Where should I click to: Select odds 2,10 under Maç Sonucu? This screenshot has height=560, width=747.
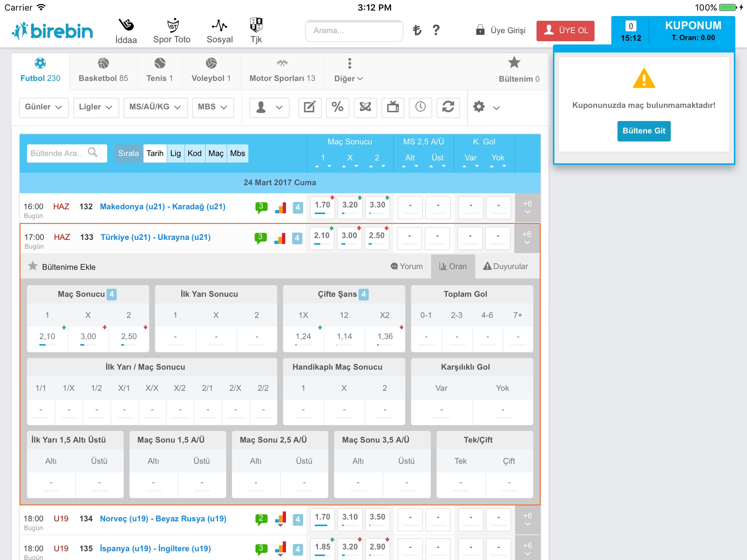point(47,337)
